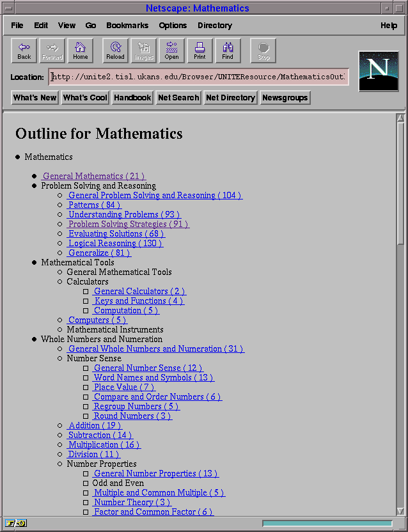Follow the Subtraction ( 14 ) link
The width and height of the screenshot is (408, 532).
[100, 435]
